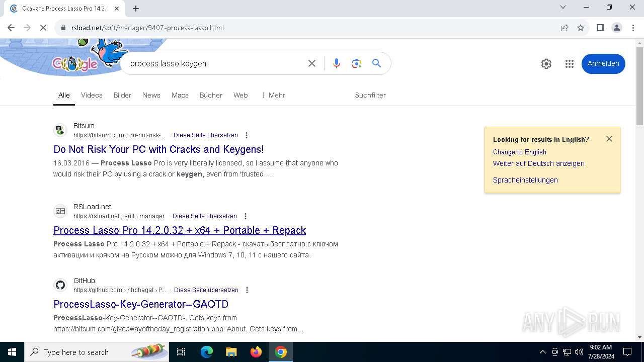The image size is (644, 362).
Task: Open the taskbar clock and date
Action: (x=601, y=352)
